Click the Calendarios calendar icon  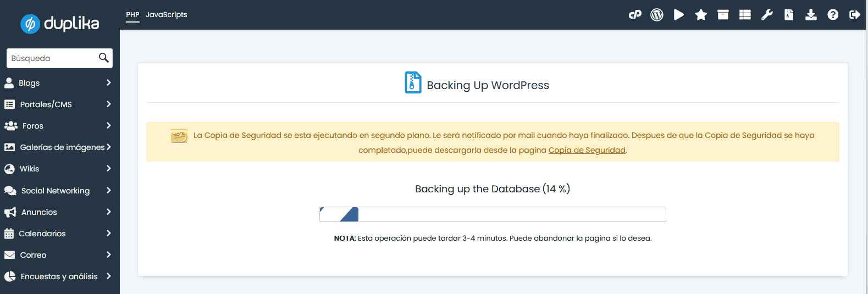(x=9, y=234)
